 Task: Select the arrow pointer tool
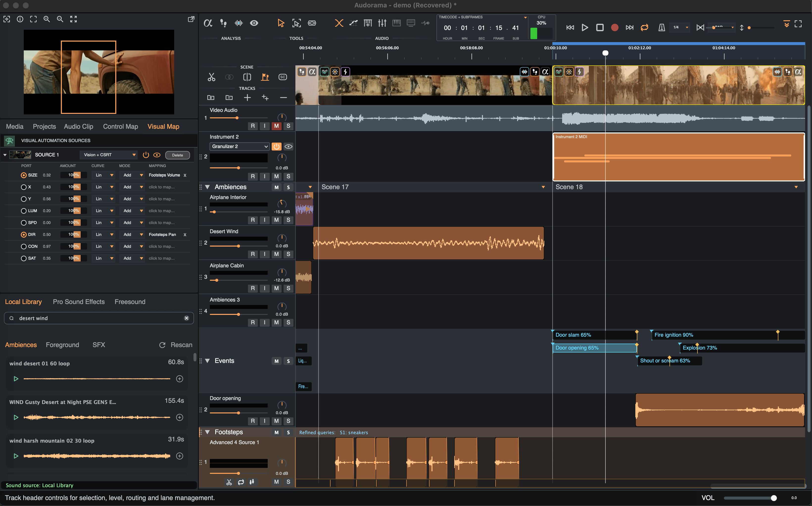(x=281, y=23)
